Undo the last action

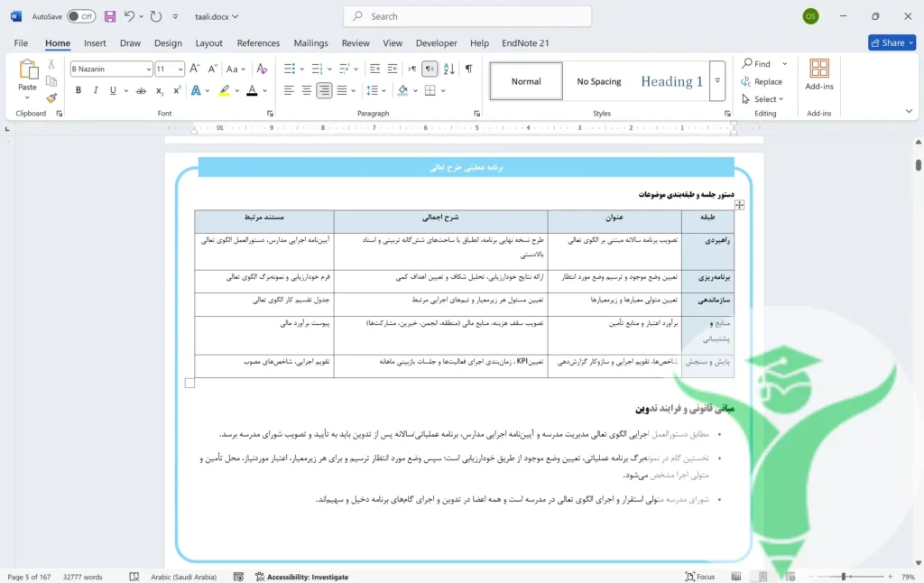coord(129,16)
